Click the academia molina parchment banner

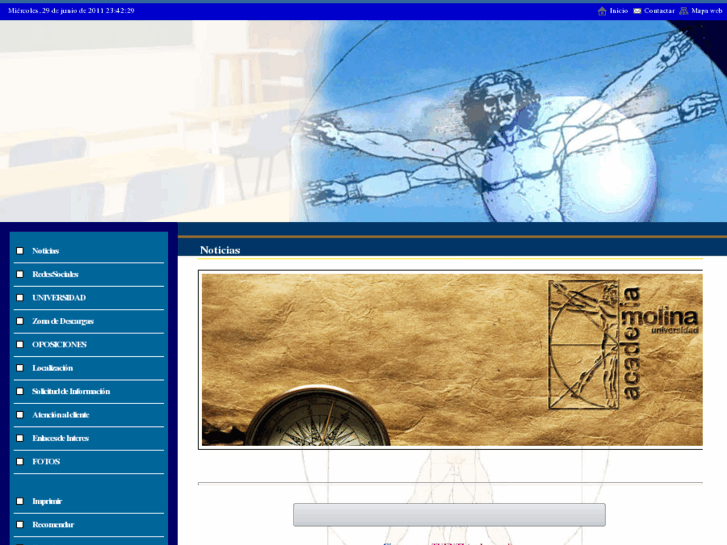pos(452,360)
